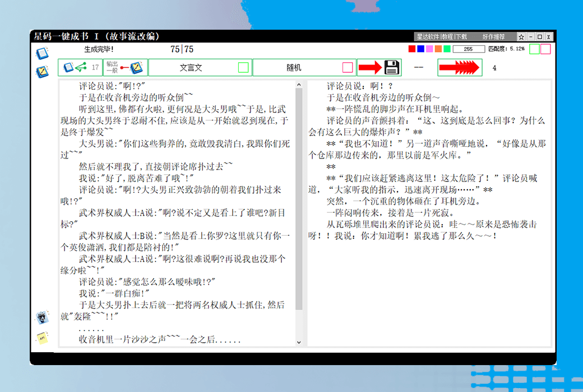
Task: Click the -- placeholder text after save button
Action: tap(419, 67)
